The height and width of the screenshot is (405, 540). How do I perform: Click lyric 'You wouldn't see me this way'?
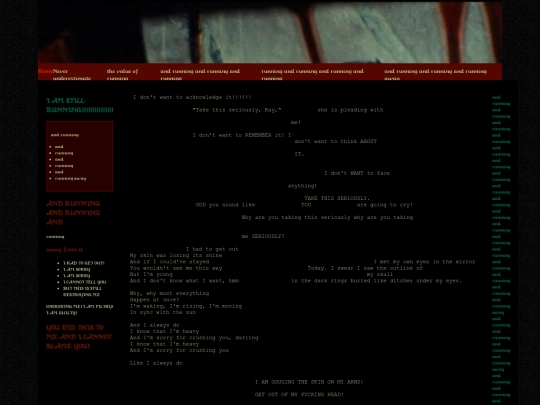click(176, 268)
